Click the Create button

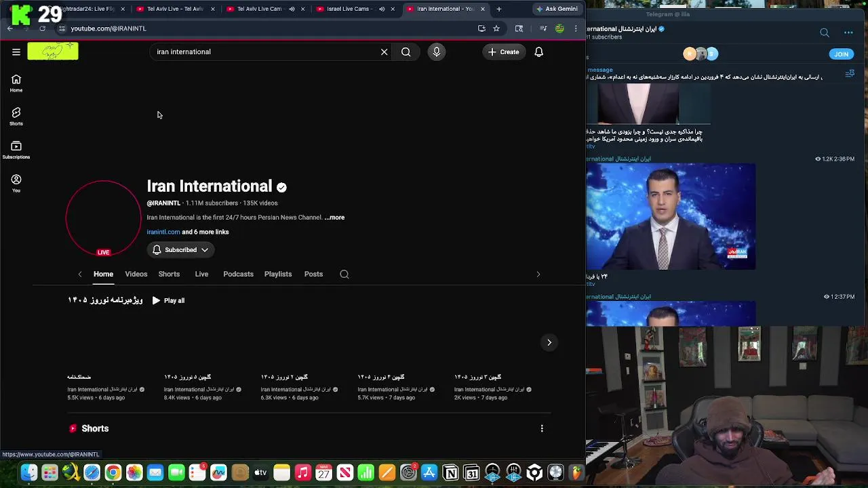point(503,52)
